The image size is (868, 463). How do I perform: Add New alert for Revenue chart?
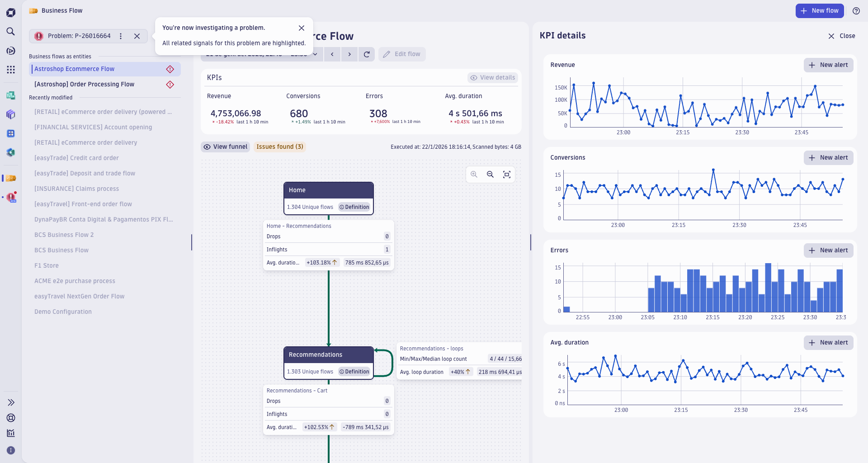[x=828, y=65]
